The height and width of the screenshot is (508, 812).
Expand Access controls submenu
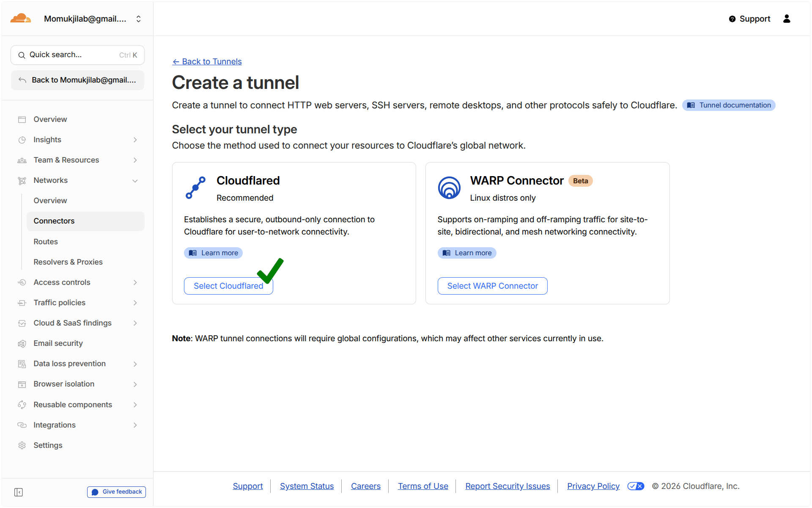click(x=135, y=282)
